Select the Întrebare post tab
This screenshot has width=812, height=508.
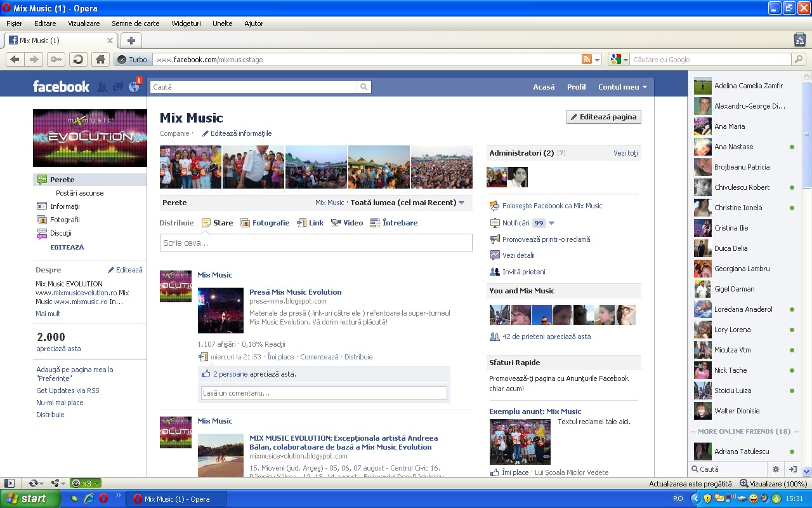[394, 223]
